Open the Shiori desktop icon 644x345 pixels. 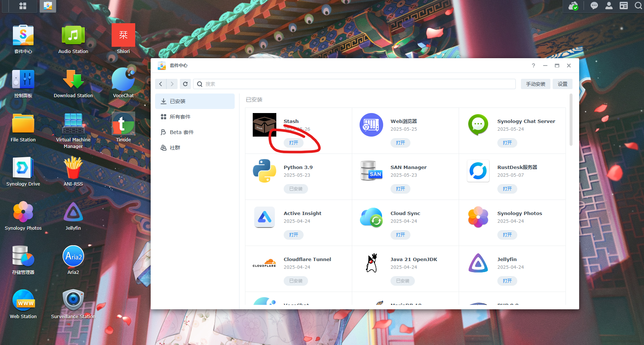tap(123, 36)
